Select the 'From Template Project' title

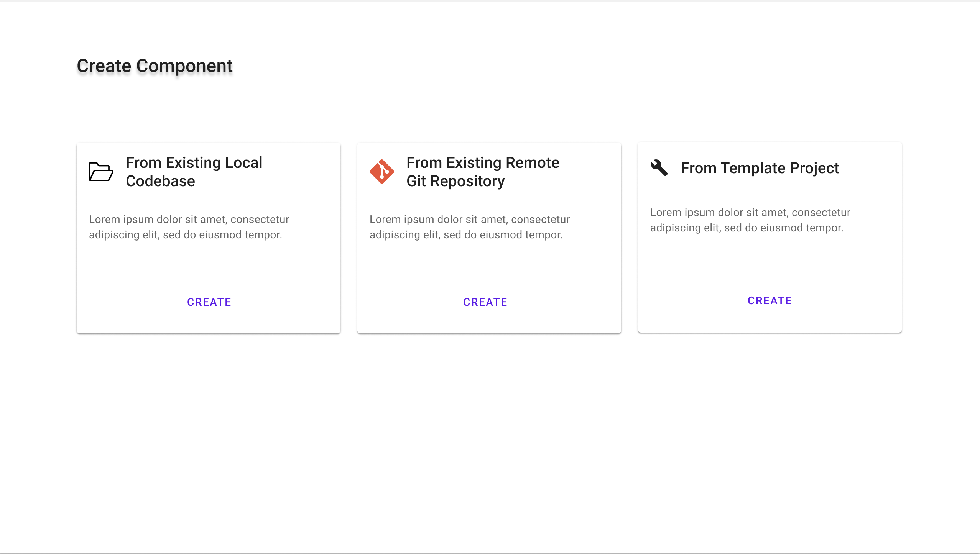coord(760,168)
